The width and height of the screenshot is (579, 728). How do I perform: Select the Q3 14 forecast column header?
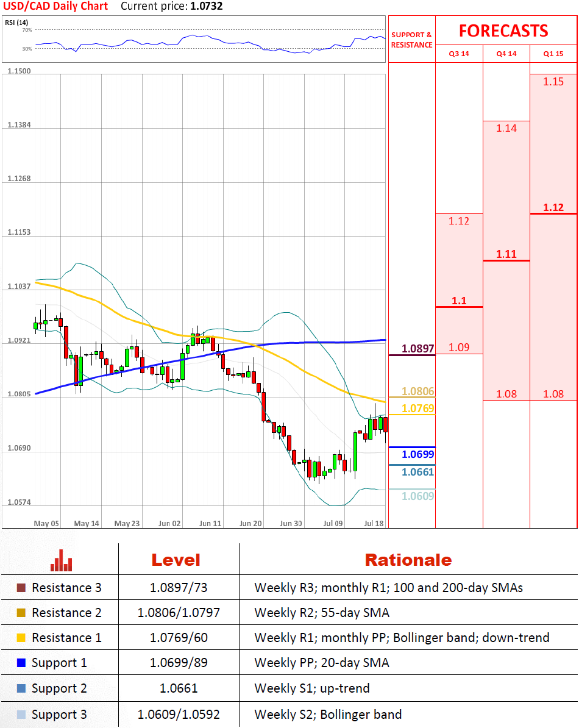(x=459, y=54)
